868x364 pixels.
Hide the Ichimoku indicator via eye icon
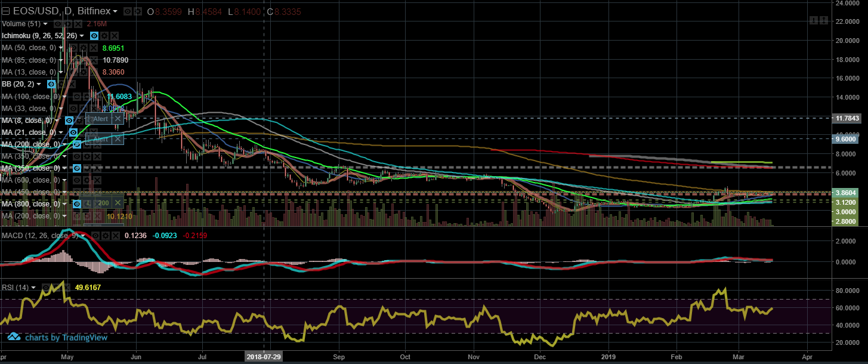(94, 36)
